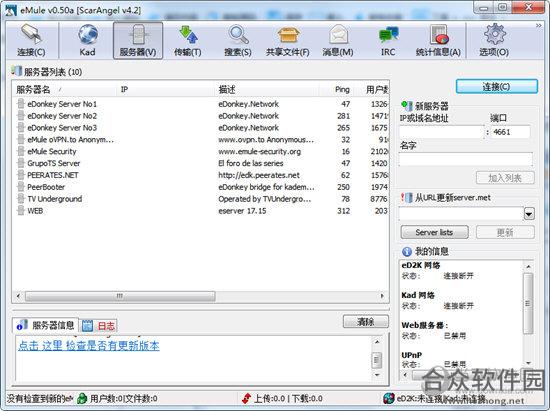Image resolution: width=550 pixels, height=411 pixels.
Task: Sort by Ping column header
Action: 336,90
